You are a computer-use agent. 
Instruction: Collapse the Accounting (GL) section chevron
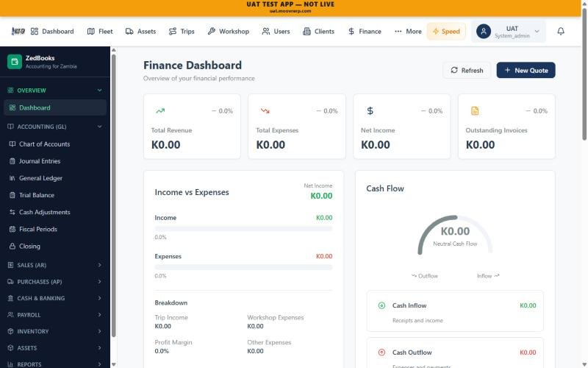tap(99, 127)
